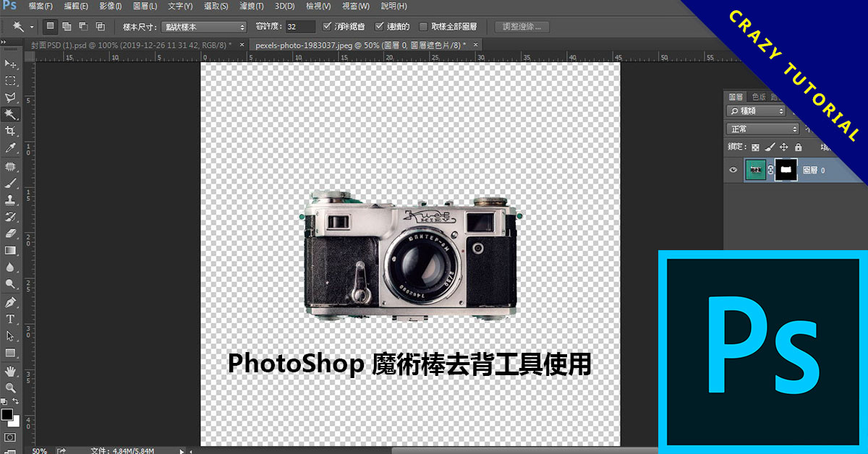Choose Intersect with Selection mode
Viewport: 868px width, 454px height.
tap(100, 27)
